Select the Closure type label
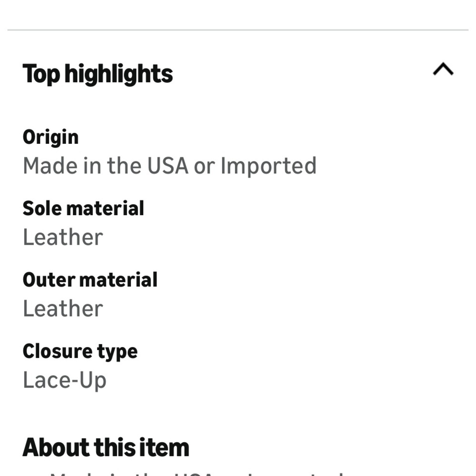476x476 pixels. coord(80,352)
